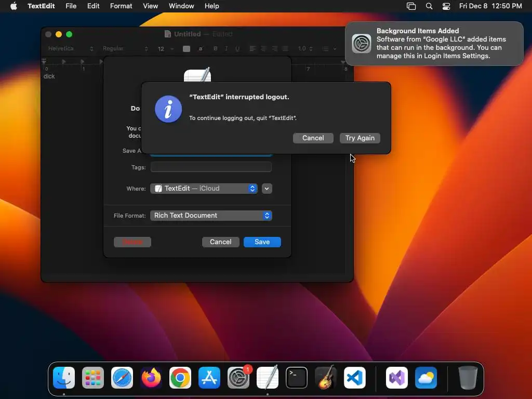Toggle bold formatting in TextEdit toolbar
532x399 pixels.
215,48
